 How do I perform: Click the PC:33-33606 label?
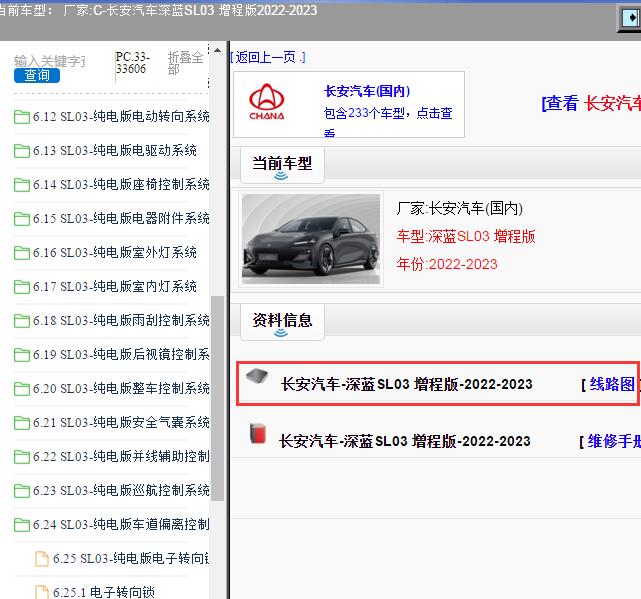tap(132, 63)
